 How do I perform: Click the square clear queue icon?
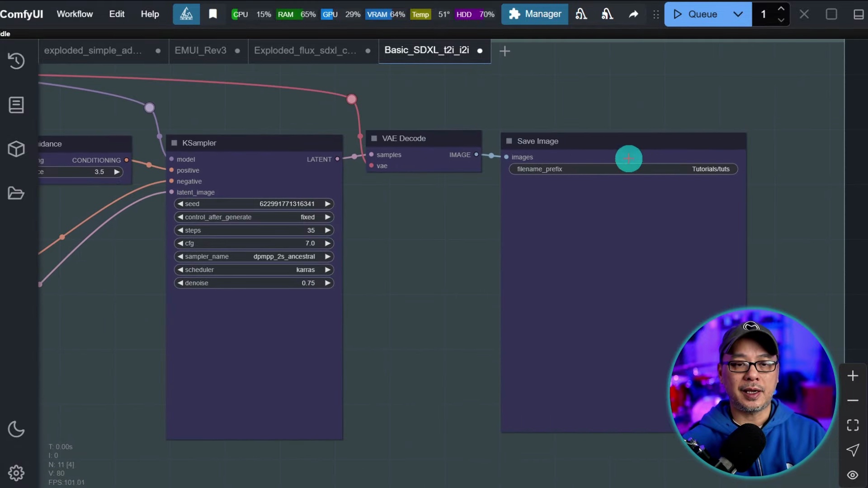(831, 14)
